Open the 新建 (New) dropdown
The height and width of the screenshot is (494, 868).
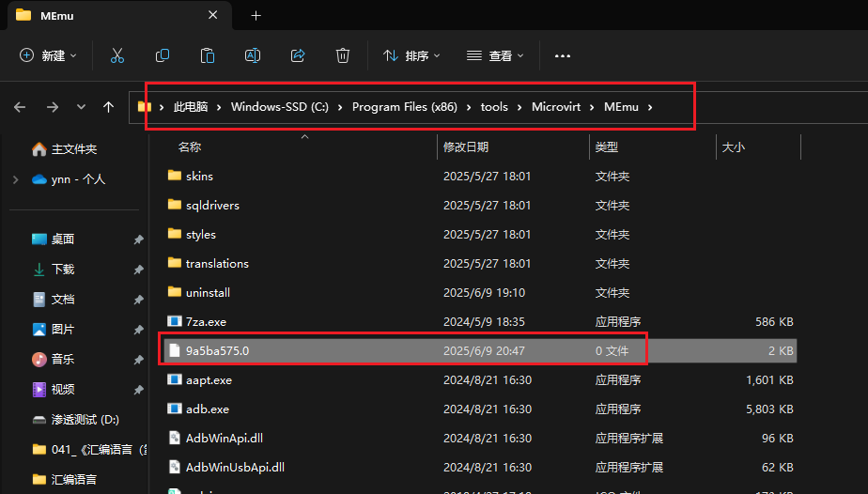point(49,55)
